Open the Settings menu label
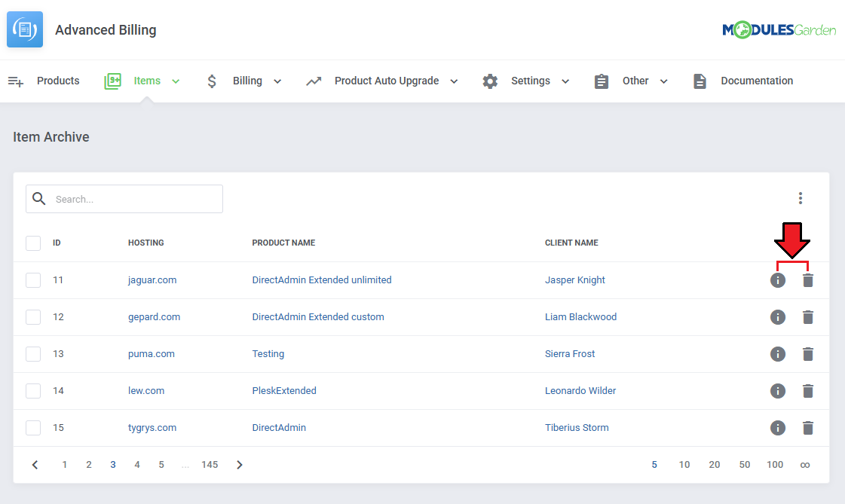The height and width of the screenshot is (504, 845). click(531, 81)
